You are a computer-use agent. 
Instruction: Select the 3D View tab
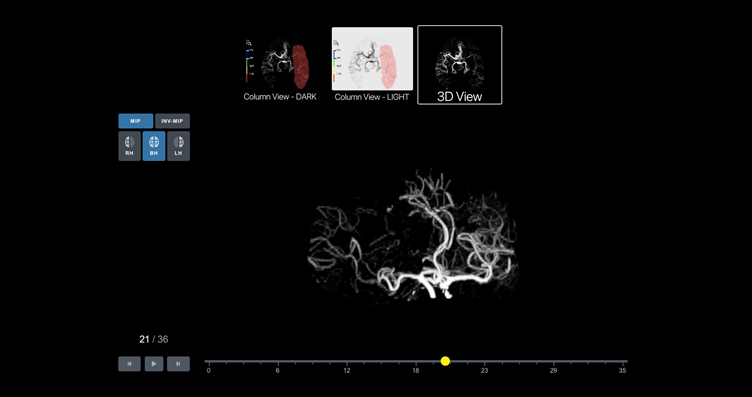click(459, 65)
